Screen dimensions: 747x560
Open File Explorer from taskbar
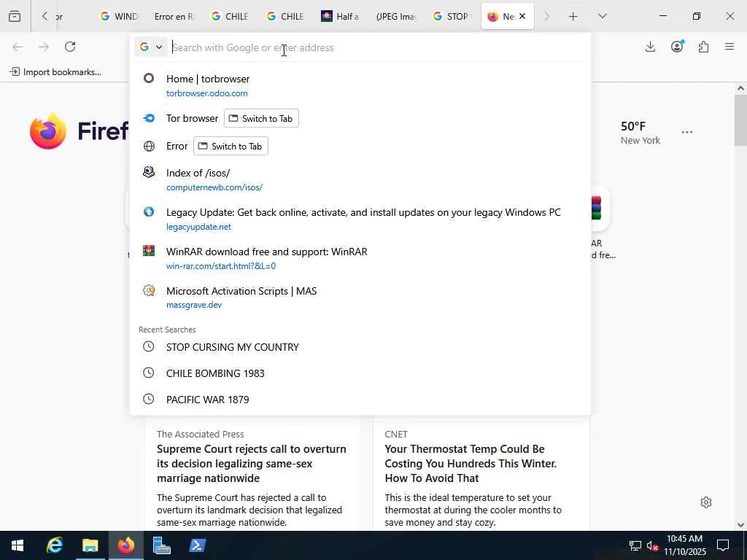pos(90,545)
